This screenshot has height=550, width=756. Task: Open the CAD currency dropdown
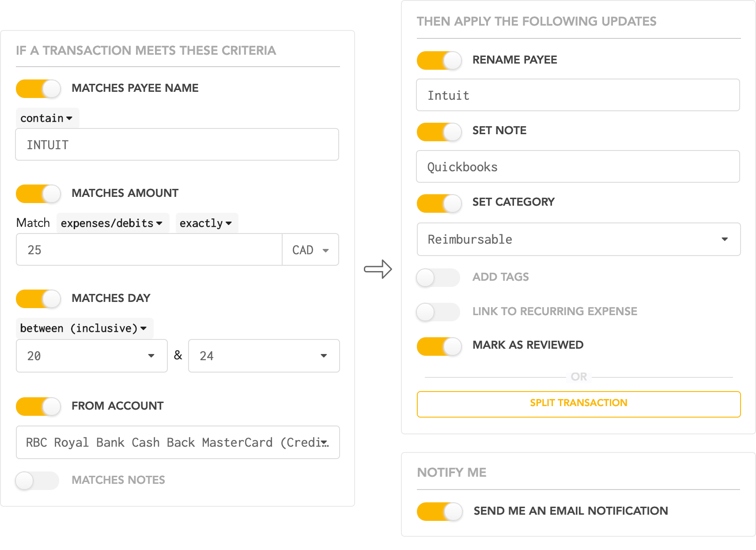310,250
